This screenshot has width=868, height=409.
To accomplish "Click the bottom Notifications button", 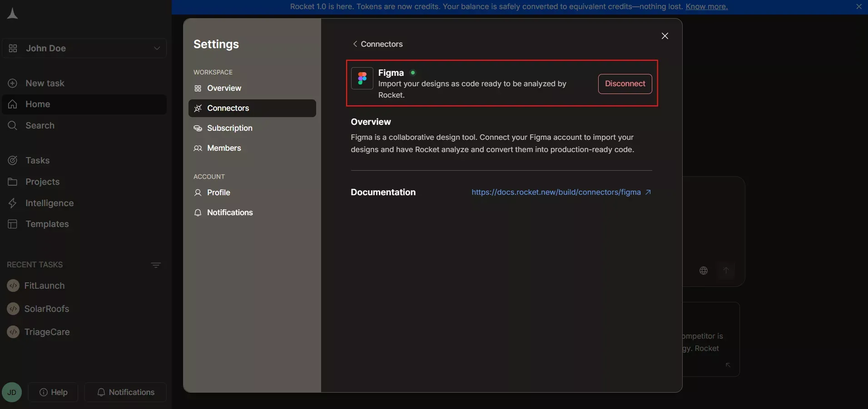I will click(x=125, y=392).
